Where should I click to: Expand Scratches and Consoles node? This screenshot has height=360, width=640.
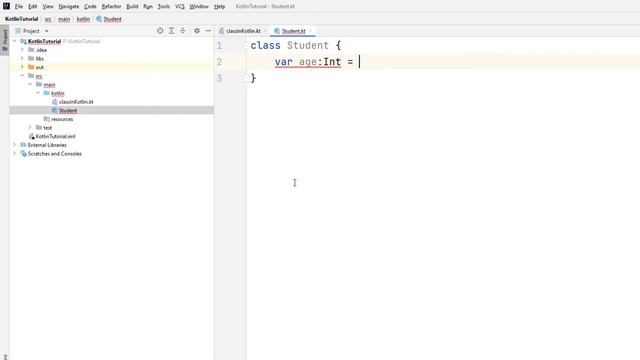pos(15,153)
